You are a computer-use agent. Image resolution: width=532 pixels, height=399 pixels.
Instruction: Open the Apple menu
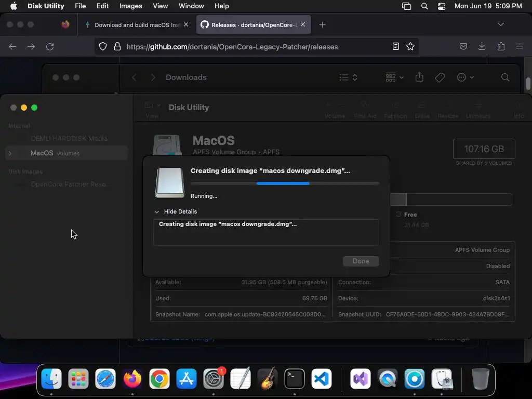click(x=14, y=6)
